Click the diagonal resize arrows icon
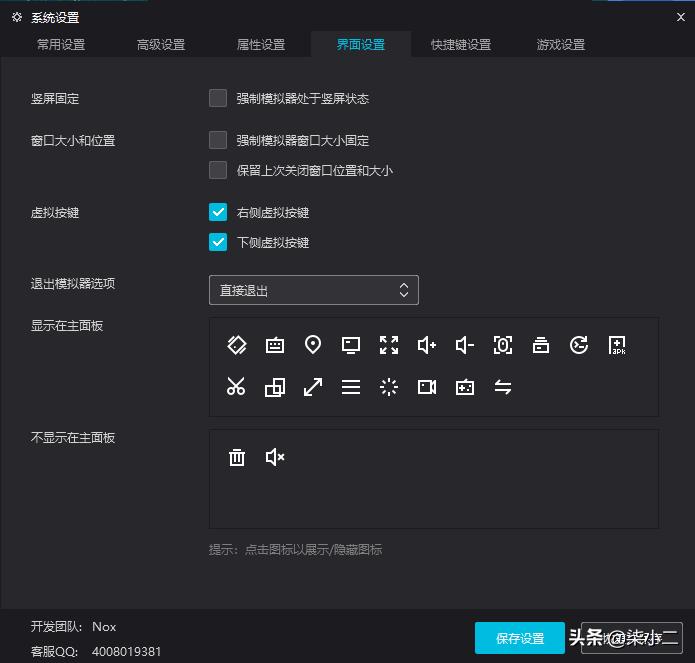Viewport: 695px width, 663px height. [313, 387]
